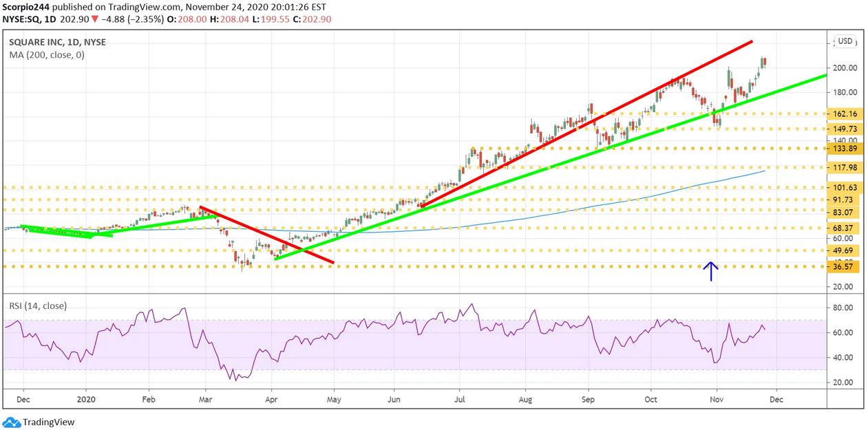
Task: Click the 101.63 price level label
Action: tap(845, 188)
